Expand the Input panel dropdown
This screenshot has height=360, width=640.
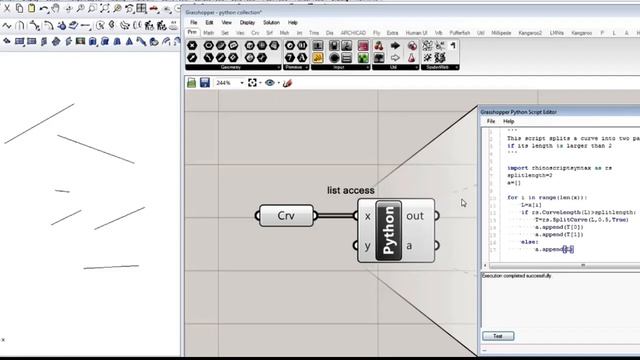pyautogui.click(x=367, y=67)
